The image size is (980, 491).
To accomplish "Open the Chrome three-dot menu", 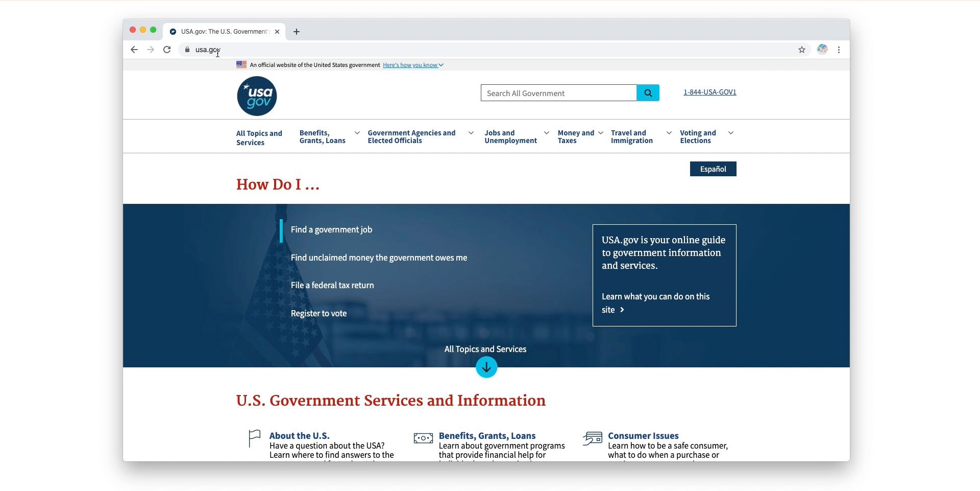I will 839,50.
